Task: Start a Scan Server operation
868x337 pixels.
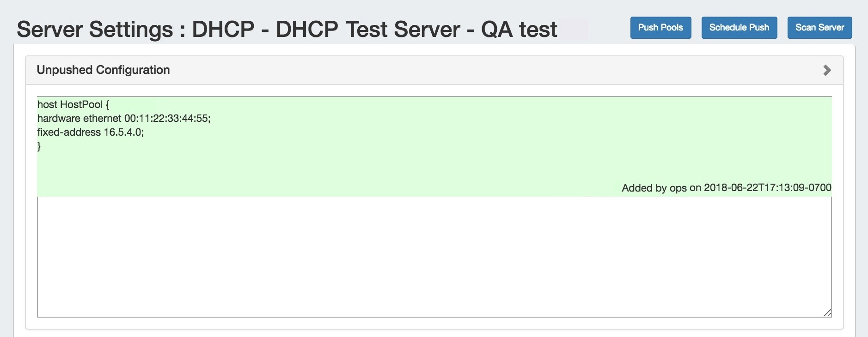Action: (819, 28)
